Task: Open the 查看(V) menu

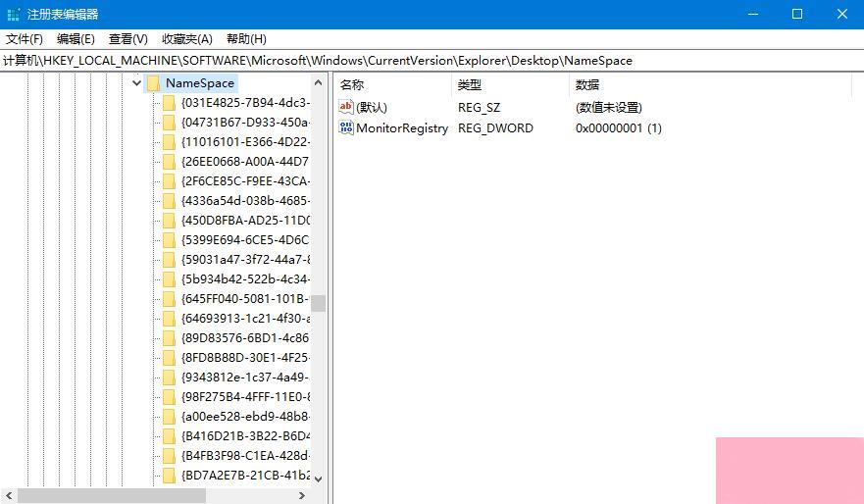Action: coord(128,39)
